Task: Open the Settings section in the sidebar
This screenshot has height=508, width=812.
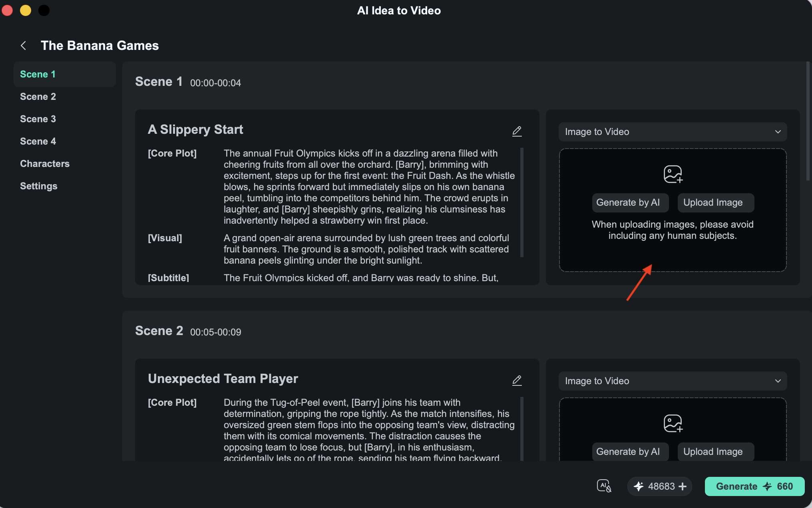Action: click(x=39, y=186)
